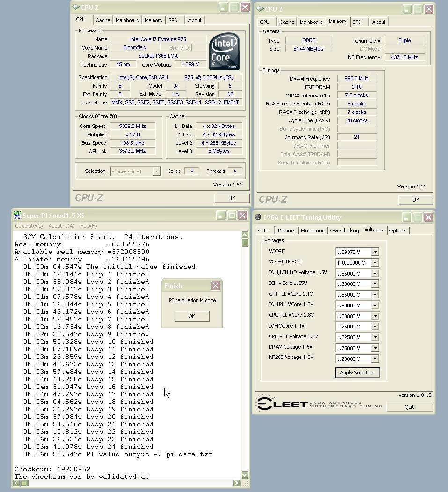448x492 pixels.
Task: Open About...(A) menu in Super PI
Action: pos(61,226)
